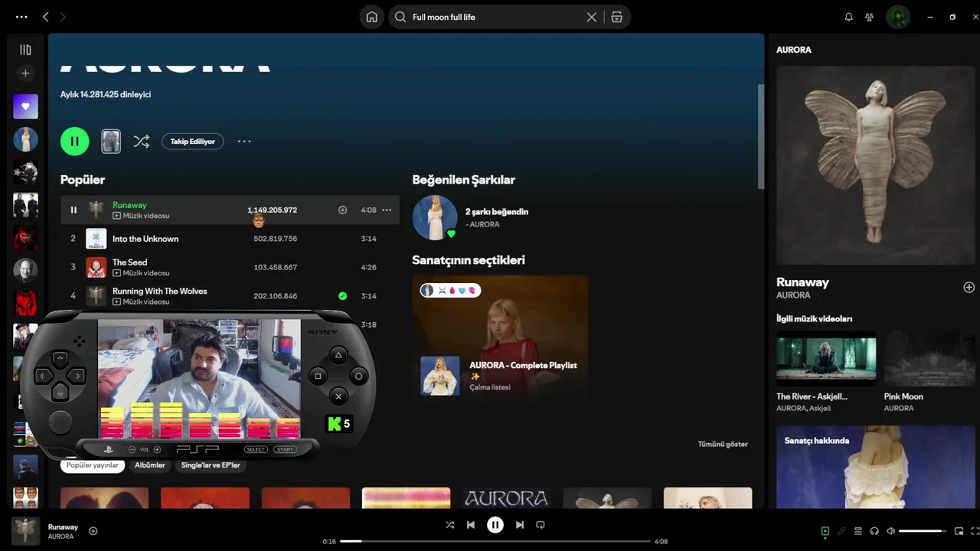This screenshot has width=980, height=551.
Task: Open Liked Songs in the sidebar
Action: coord(25,106)
